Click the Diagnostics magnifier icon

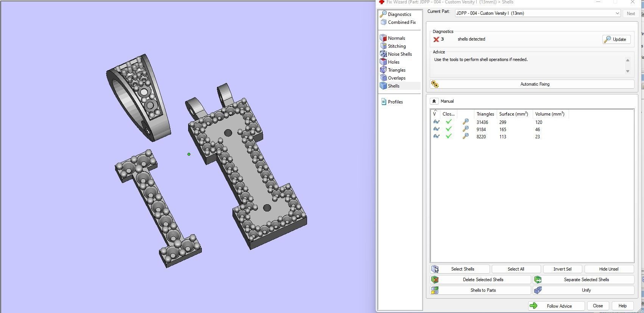[x=383, y=14]
